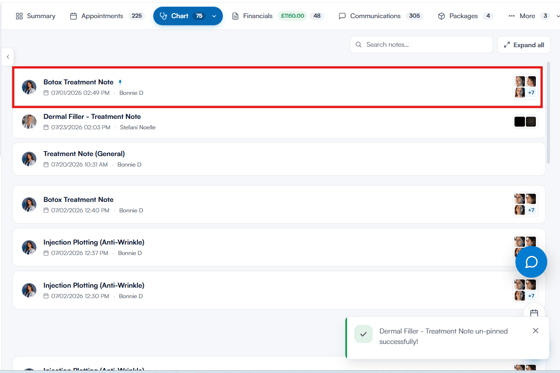Viewport: 560px width, 373px height.
Task: Select the Chart tab
Action: (188, 16)
